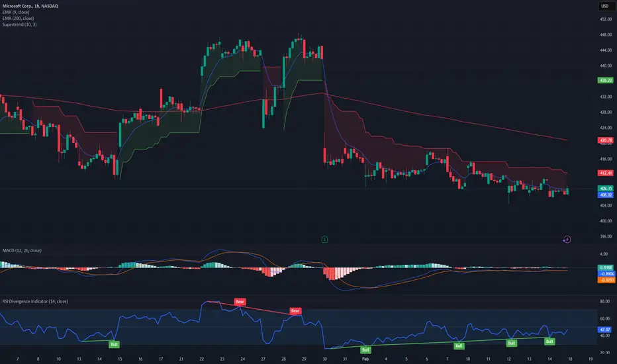Click 440.00 on the price axis
Image resolution: width=617 pixels, height=364 pixels.
tap(606, 66)
